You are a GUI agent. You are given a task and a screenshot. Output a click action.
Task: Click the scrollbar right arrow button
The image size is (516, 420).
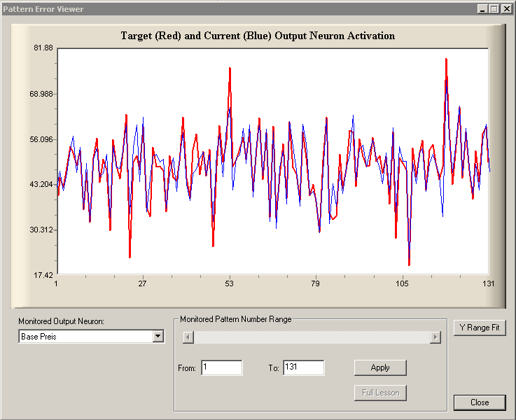435,337
